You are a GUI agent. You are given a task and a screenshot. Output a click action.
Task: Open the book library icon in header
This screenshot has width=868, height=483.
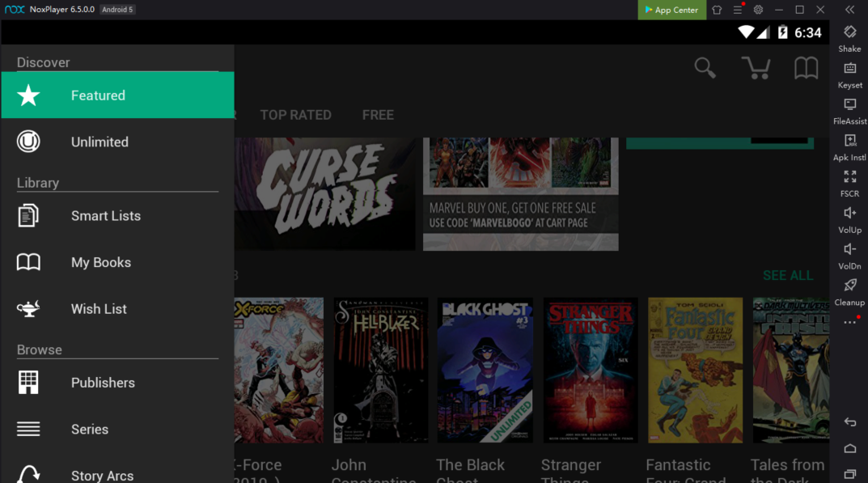pos(806,69)
